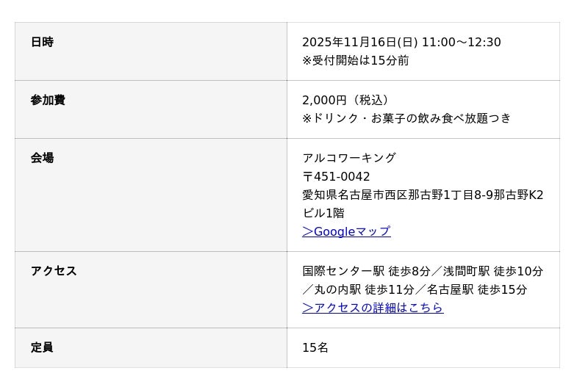Viewport: 588px width, 390px height.
Task: Click the capacity value 15名
Action: 315,348
